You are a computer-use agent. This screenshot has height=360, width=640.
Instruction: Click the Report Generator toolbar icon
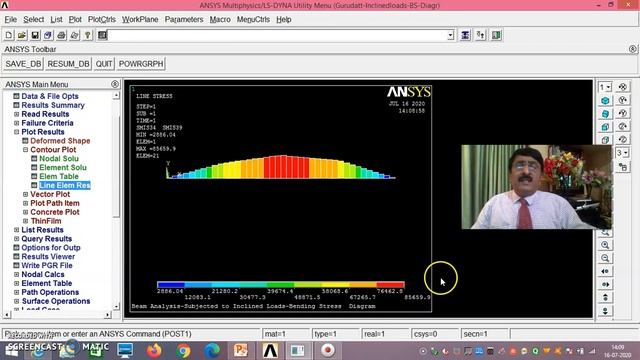(x=74, y=35)
